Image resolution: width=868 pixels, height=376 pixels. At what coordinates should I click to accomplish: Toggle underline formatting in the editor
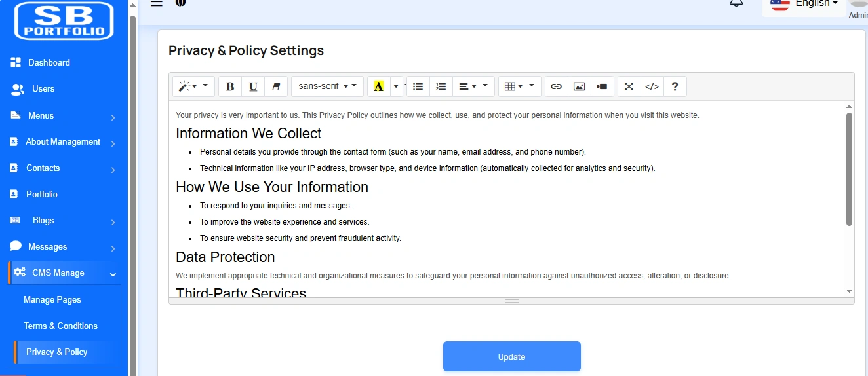[x=253, y=86]
